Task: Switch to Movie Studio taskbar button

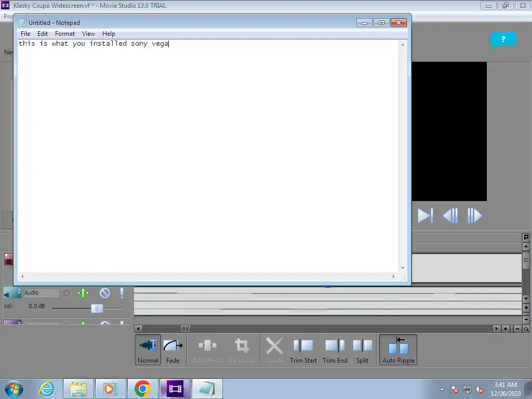Action: coord(175,389)
